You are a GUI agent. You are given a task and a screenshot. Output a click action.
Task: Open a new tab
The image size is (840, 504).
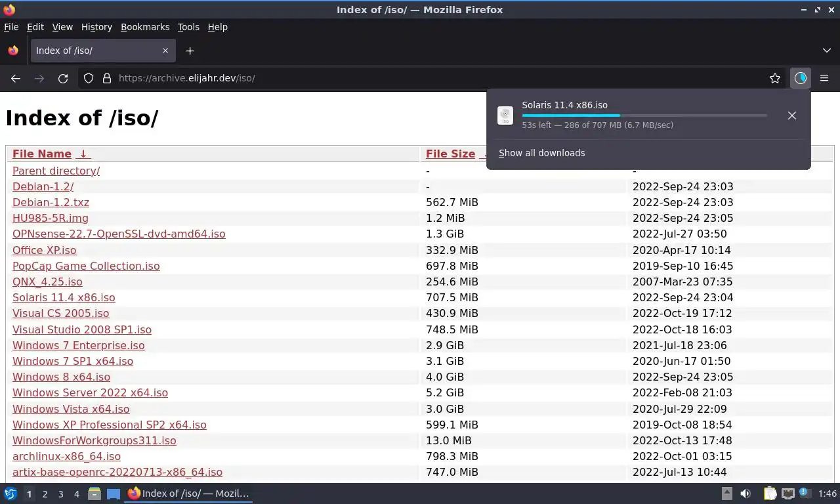click(190, 51)
